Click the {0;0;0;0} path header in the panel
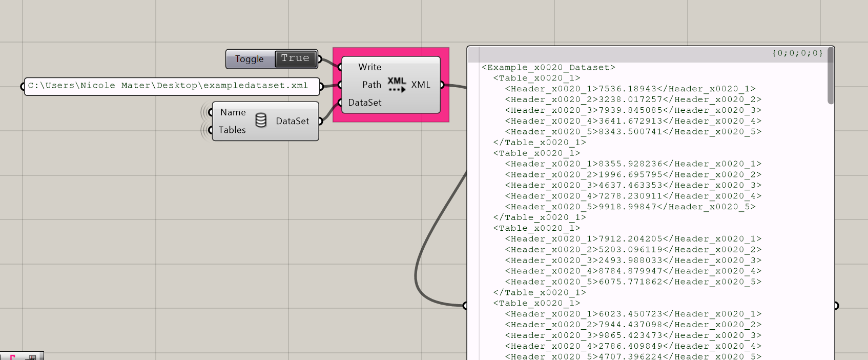The height and width of the screenshot is (360, 868). 797,53
